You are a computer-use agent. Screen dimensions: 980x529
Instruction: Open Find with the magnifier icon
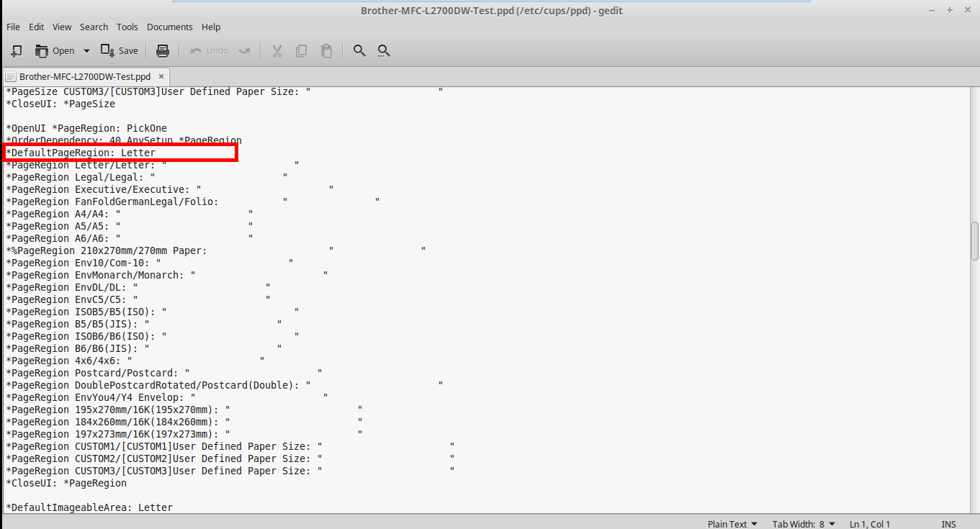coord(359,50)
